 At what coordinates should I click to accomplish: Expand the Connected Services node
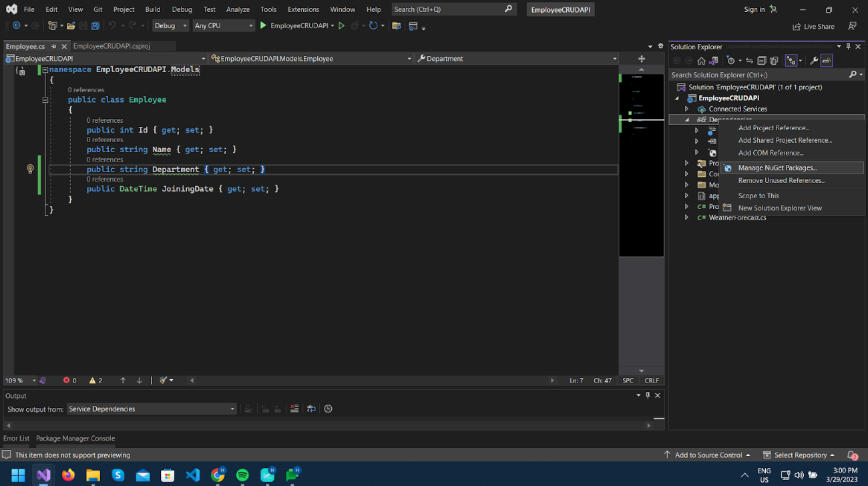(x=686, y=109)
